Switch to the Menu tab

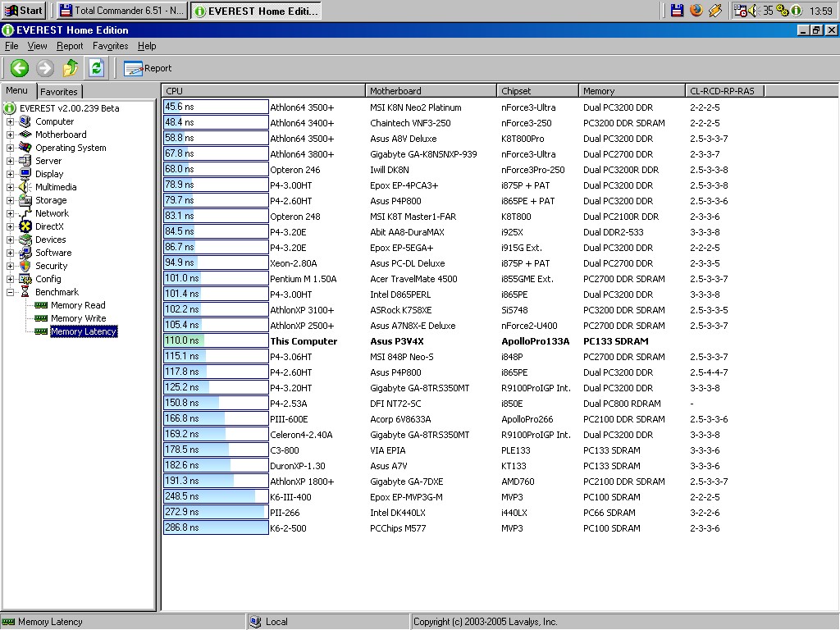point(16,90)
